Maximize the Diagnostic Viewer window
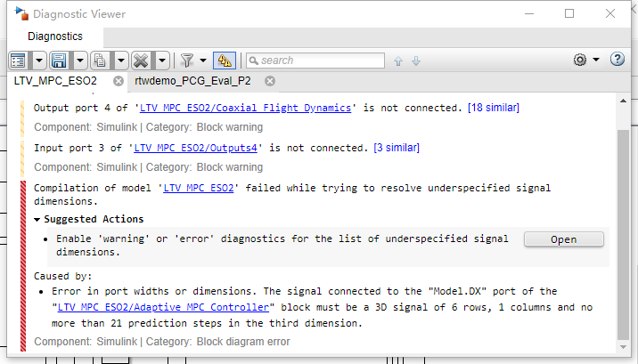Screen dimensions: 638x364 click(x=569, y=13)
